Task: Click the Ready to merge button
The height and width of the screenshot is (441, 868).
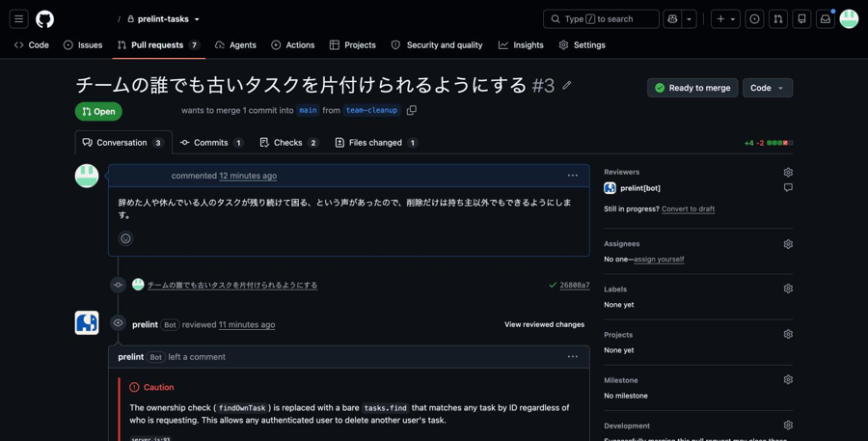Action: coord(692,88)
